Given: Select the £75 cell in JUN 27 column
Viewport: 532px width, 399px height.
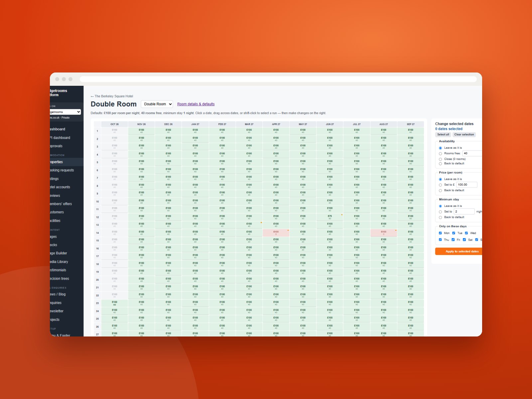Looking at the screenshot, I should [330, 217].
